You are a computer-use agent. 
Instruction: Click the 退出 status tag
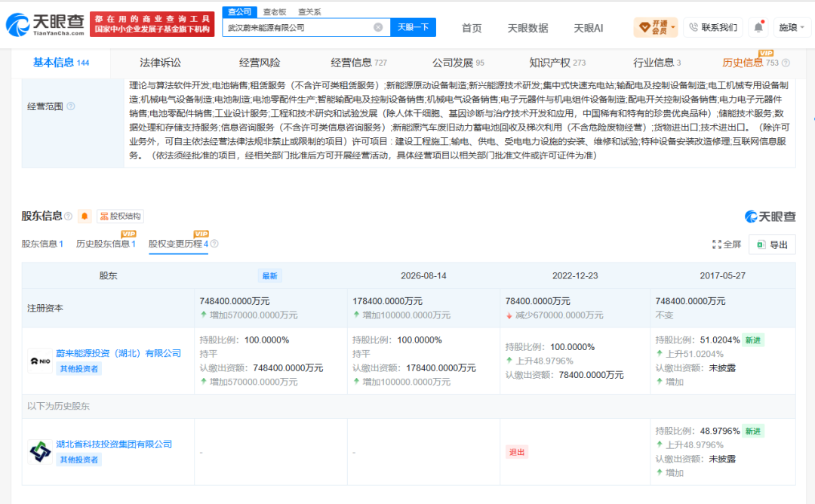517,452
